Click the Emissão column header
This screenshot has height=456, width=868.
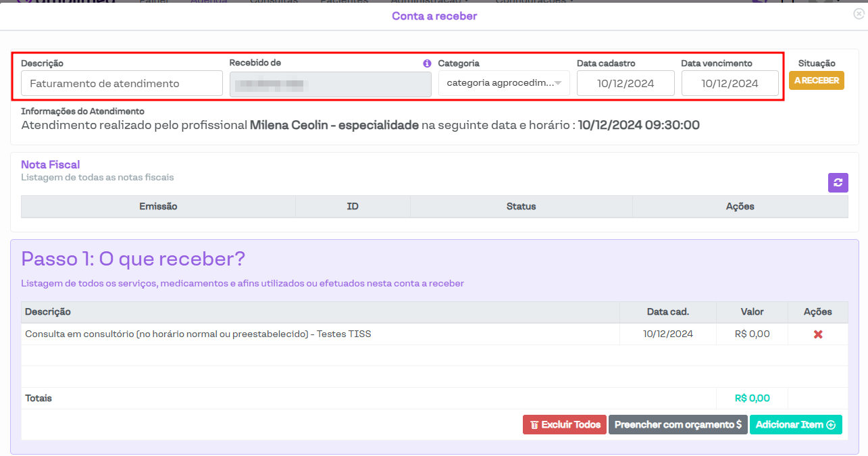pos(158,207)
